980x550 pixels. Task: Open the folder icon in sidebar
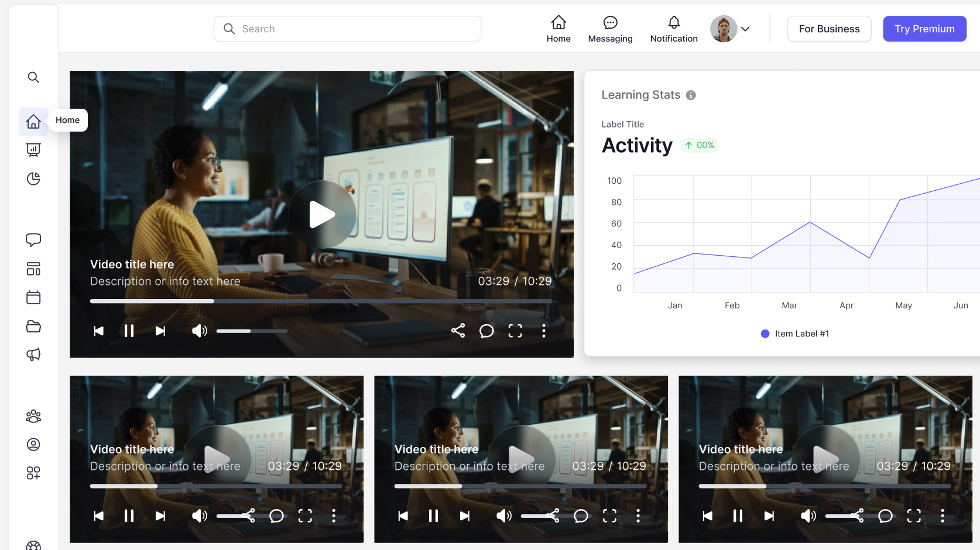click(x=33, y=326)
